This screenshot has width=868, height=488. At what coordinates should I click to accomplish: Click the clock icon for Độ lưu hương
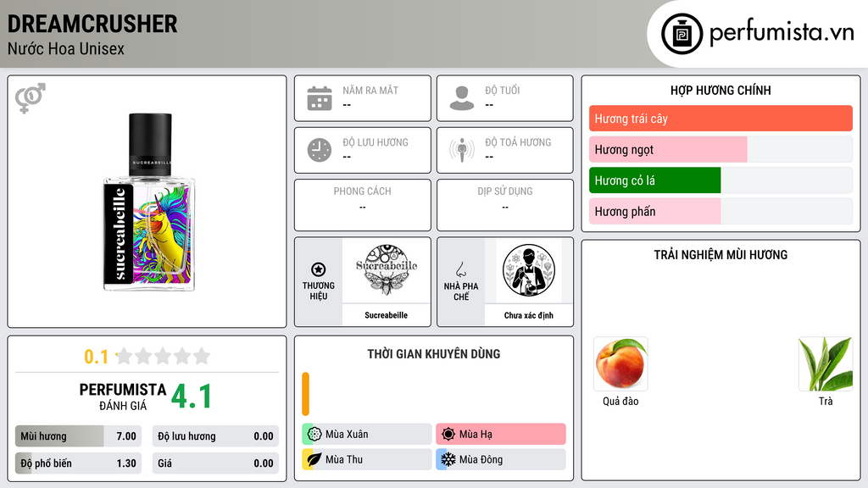point(320,150)
